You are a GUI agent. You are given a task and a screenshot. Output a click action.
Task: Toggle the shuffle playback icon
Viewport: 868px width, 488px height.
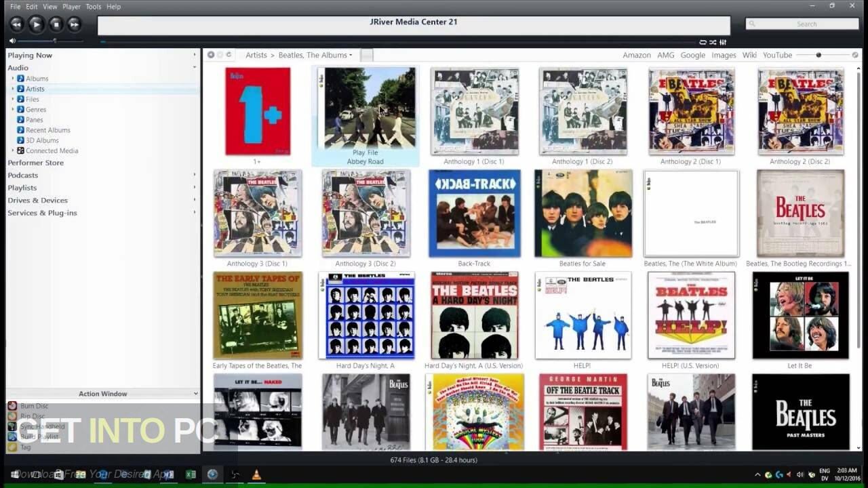pyautogui.click(x=713, y=42)
